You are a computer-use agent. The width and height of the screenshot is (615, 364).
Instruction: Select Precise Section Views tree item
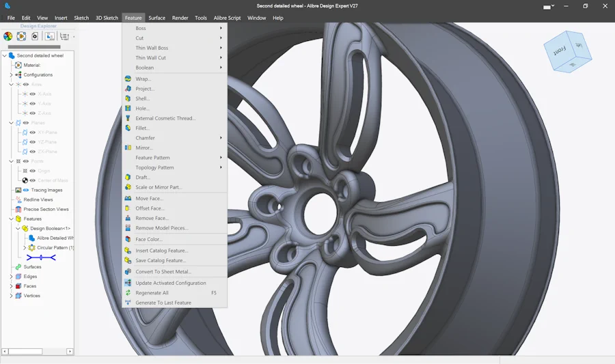(46, 209)
